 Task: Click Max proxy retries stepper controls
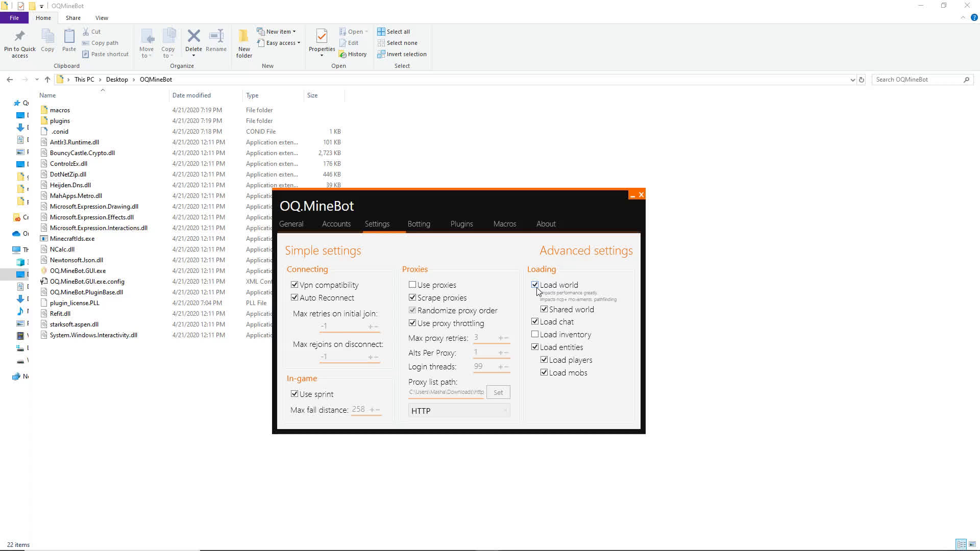pos(503,338)
